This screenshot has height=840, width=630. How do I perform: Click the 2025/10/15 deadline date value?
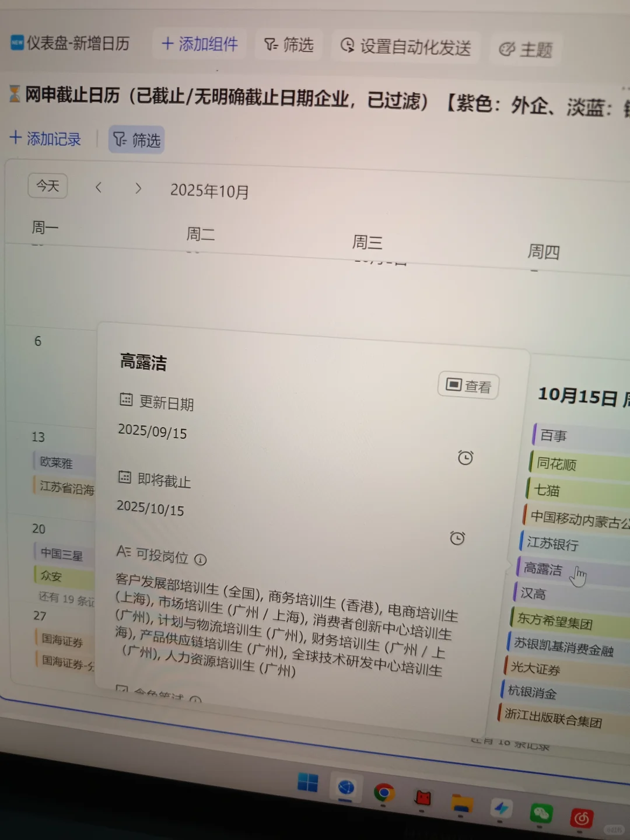click(x=150, y=508)
